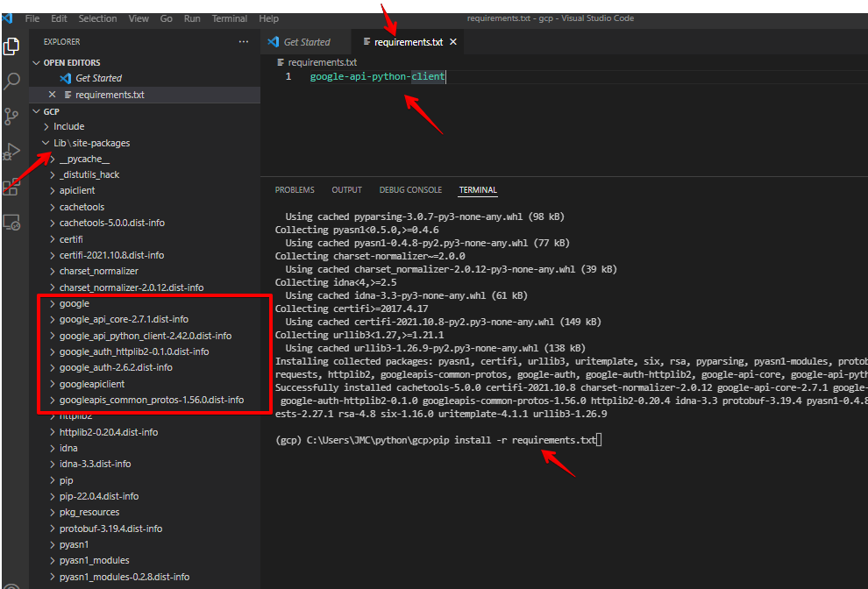Select protobuf-3.19.4.dist-info folder

145,529
